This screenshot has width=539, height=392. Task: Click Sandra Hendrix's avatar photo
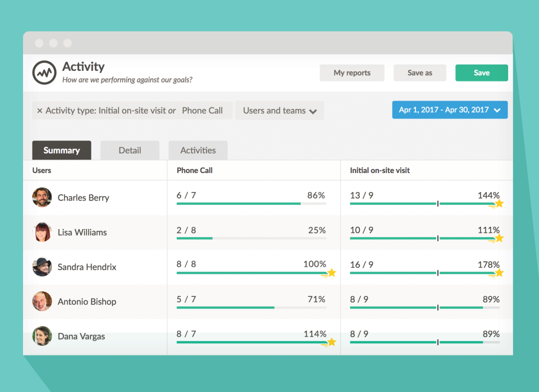coord(42,267)
